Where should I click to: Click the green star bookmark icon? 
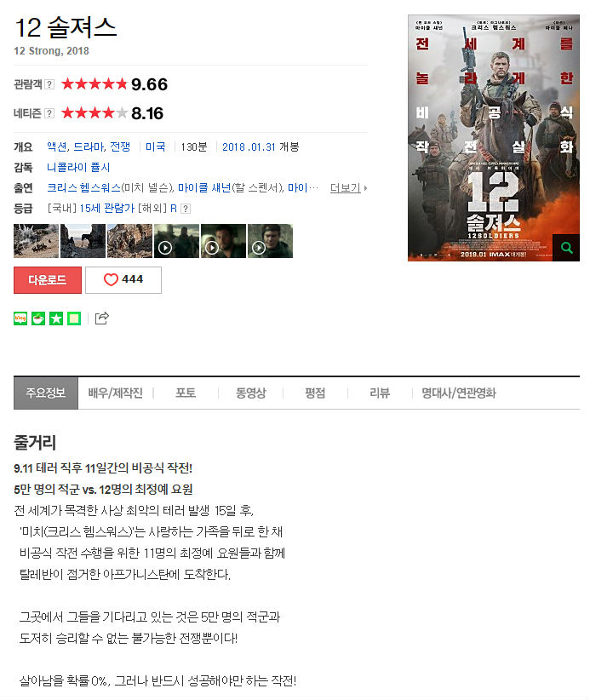coord(56,318)
